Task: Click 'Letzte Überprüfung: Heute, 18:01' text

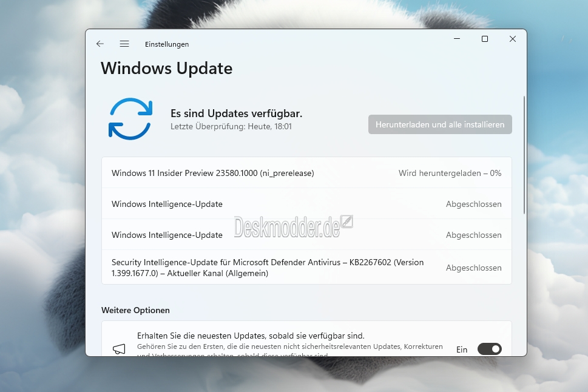Action: 231,126
